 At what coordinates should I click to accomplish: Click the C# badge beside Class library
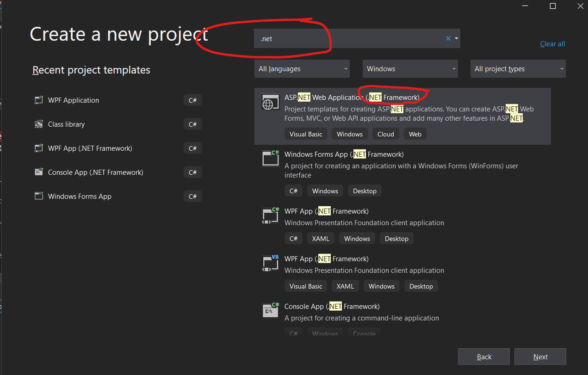(193, 124)
